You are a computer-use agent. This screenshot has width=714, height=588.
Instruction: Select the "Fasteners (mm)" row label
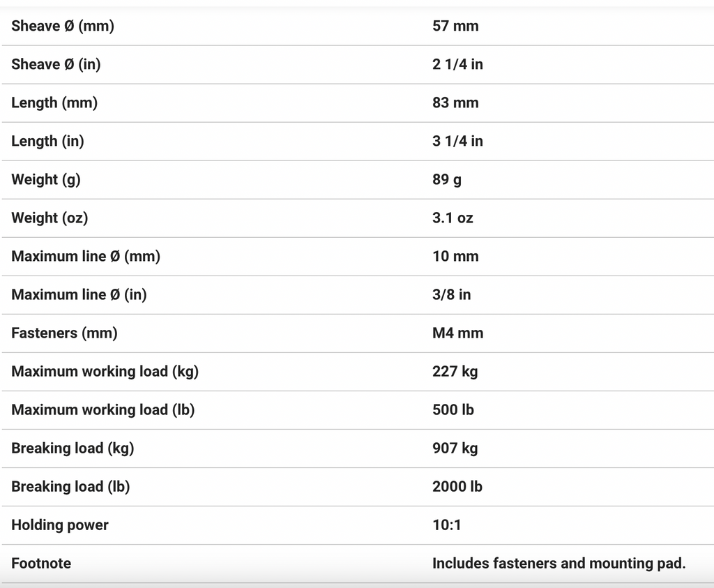point(64,333)
